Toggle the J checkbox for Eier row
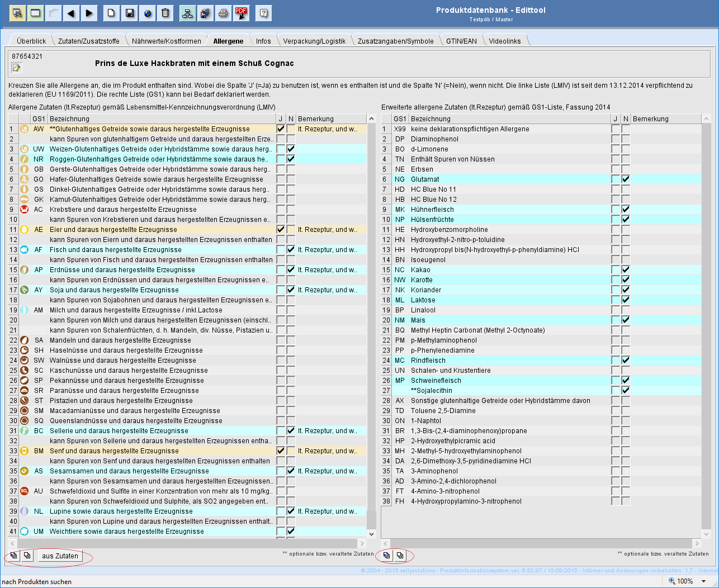Image resolution: width=719 pixels, height=588 pixels. pos(281,230)
